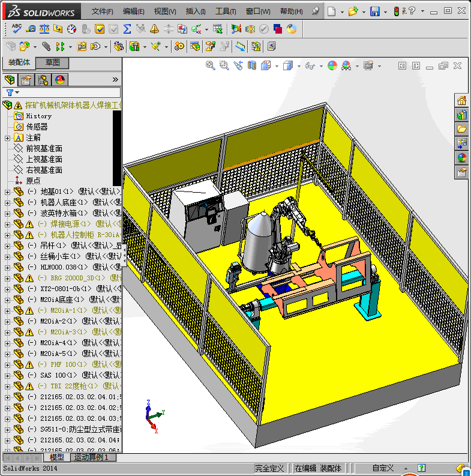This screenshot has width=471, height=476.
Task: Click the Smart Fasteners icon
Action: [82, 46]
